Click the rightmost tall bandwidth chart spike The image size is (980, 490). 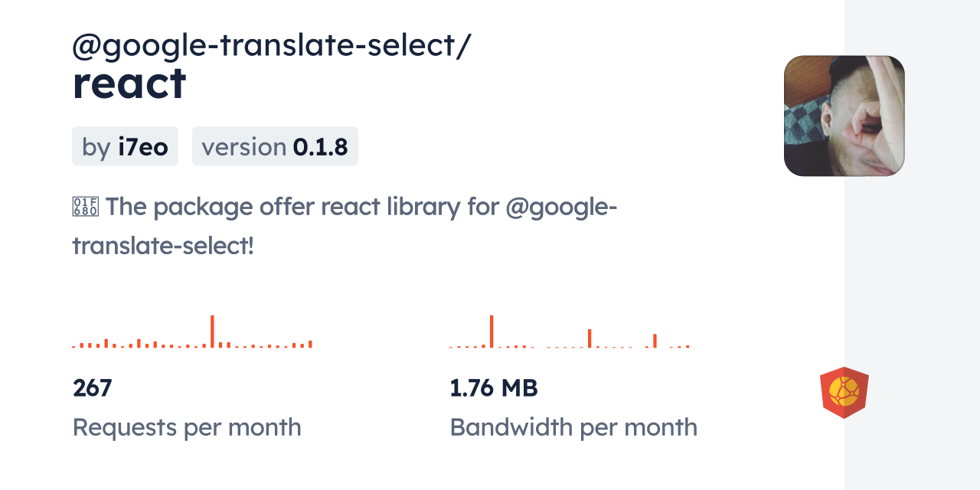point(655,341)
